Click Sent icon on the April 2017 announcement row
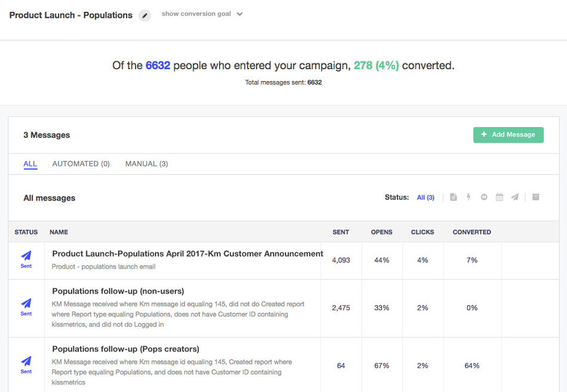567x392 pixels. point(26,260)
